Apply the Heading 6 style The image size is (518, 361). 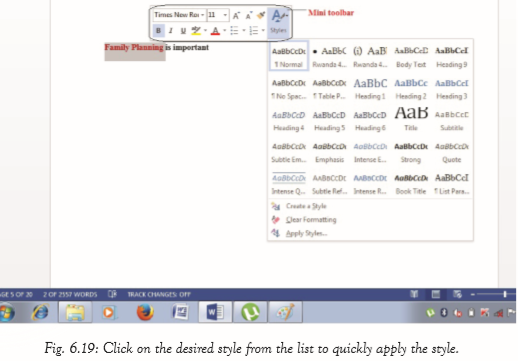pyautogui.click(x=370, y=121)
